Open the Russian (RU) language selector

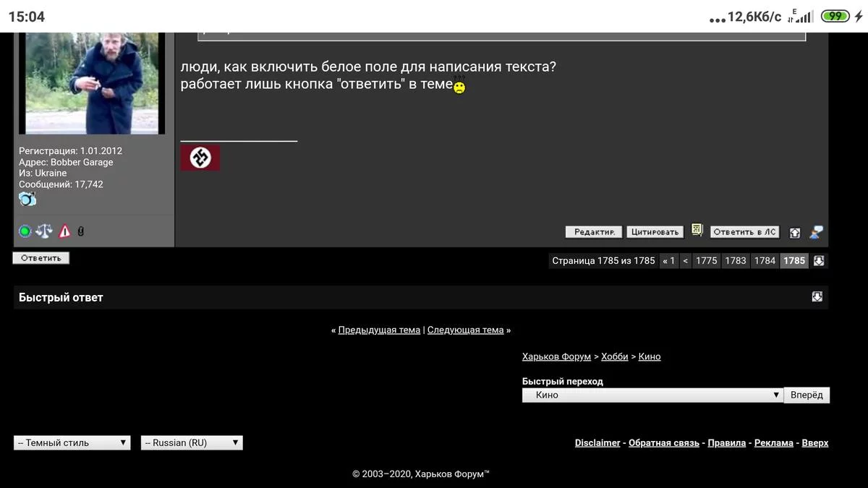coord(192,442)
